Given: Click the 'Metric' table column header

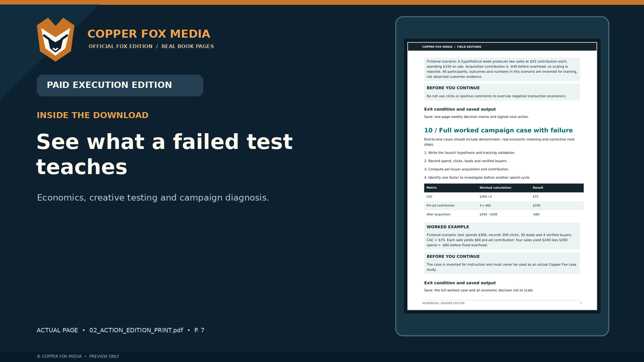Looking at the screenshot, I should point(431,188).
